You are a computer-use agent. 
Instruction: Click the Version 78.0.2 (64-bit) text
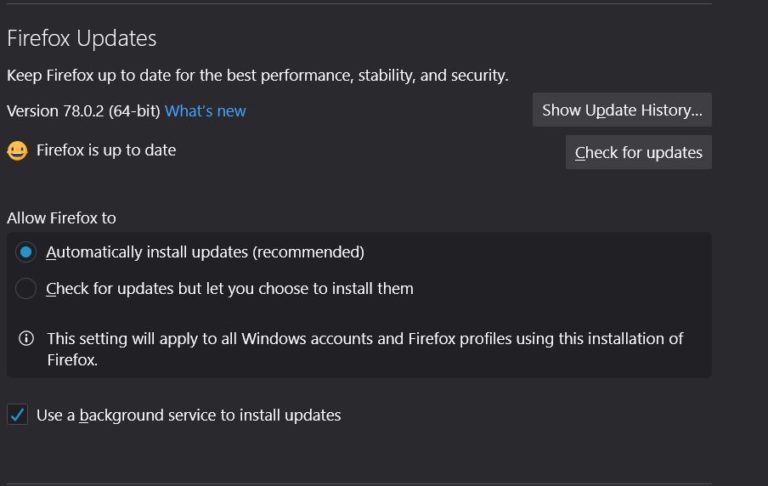point(83,111)
